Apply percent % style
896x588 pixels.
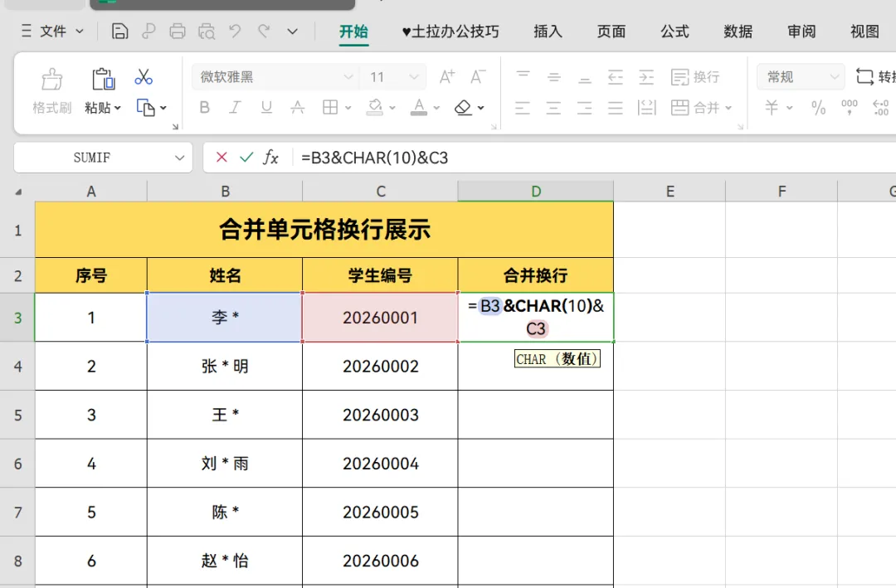click(x=818, y=108)
